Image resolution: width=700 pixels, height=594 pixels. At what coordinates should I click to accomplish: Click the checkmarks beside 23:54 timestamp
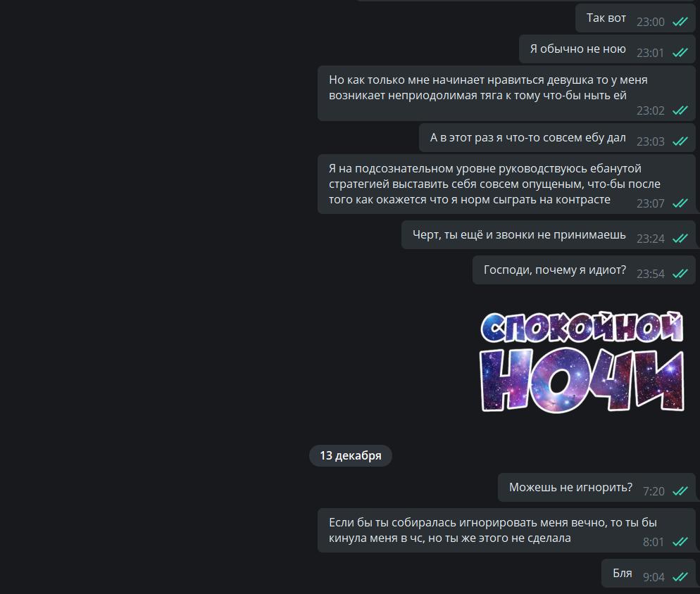point(680,274)
